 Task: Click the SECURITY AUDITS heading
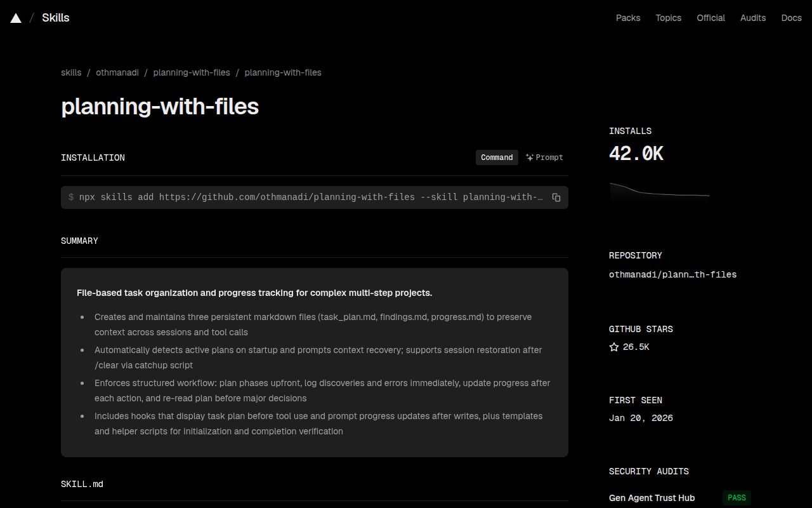point(649,471)
